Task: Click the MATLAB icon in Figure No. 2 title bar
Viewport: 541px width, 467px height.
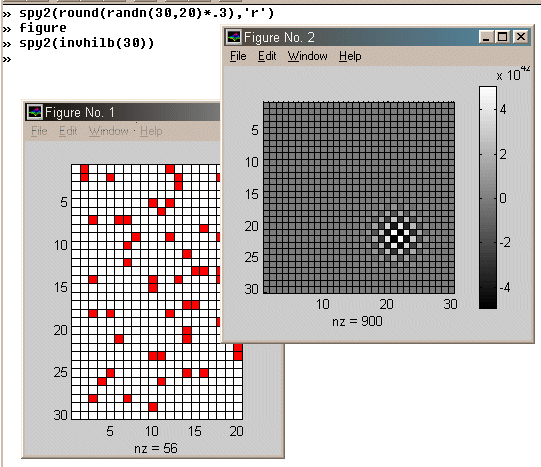Action: tap(234, 37)
